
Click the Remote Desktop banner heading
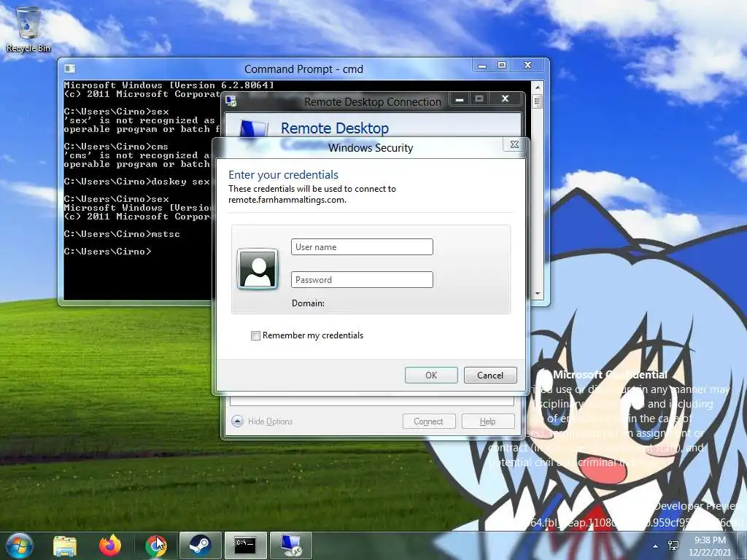point(334,128)
